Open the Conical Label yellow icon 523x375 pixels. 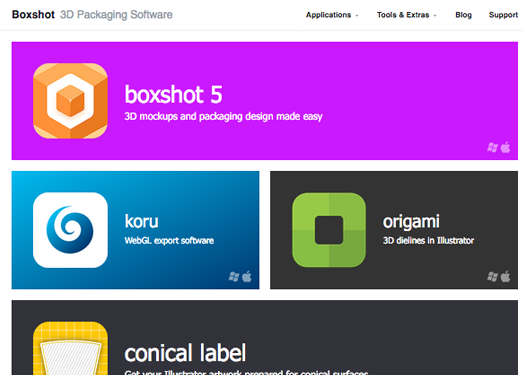[x=70, y=348]
